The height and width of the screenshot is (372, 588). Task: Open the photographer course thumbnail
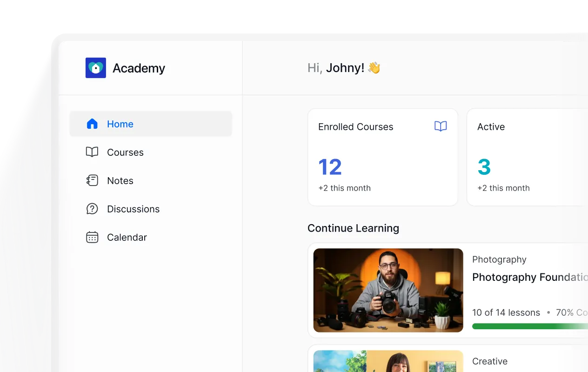click(x=388, y=290)
